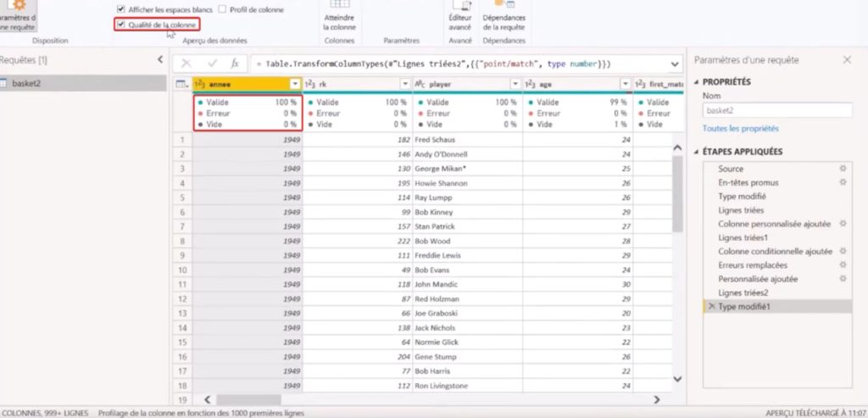Click player column ABC type icon
This screenshot has width=868, height=418.
[420, 84]
